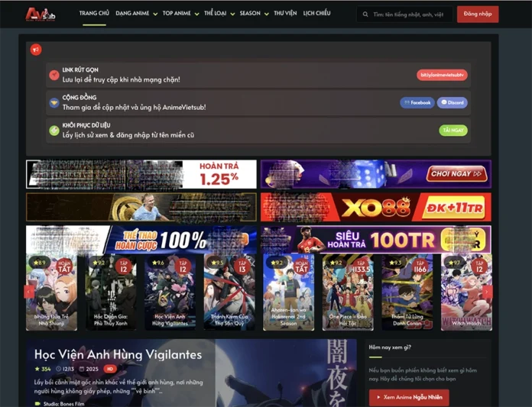
Task: Open the Thư Viện menu item
Action: coord(285,14)
